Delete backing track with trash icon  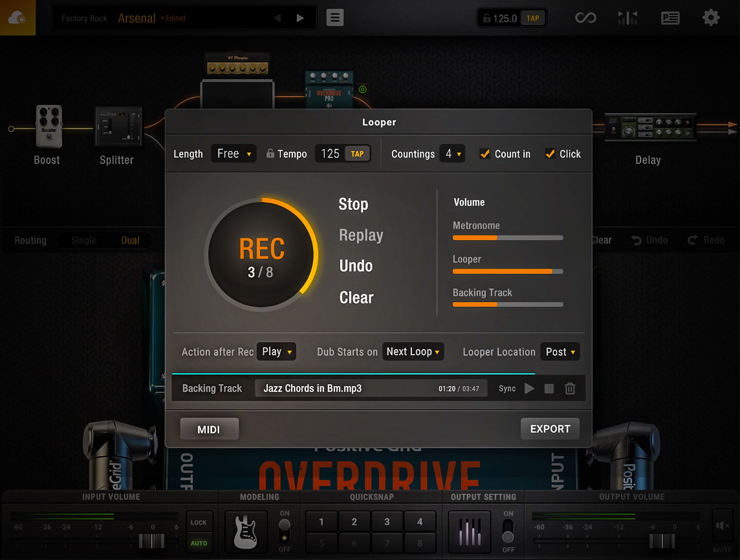click(x=570, y=389)
